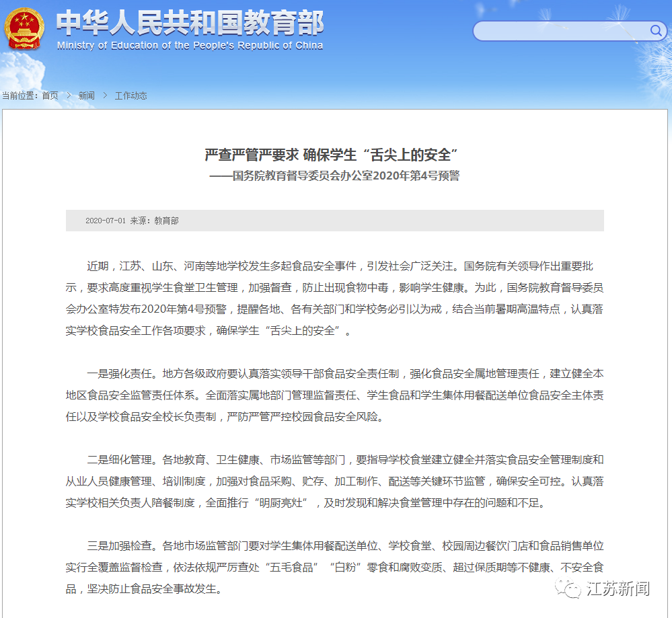This screenshot has width=672, height=618.
Task: Click the breadcrumb arrow before 新闻
Action: (x=69, y=95)
